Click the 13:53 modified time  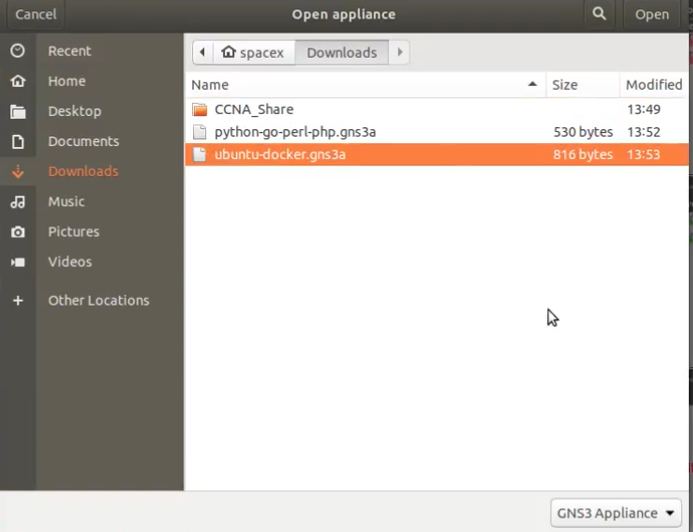644,154
